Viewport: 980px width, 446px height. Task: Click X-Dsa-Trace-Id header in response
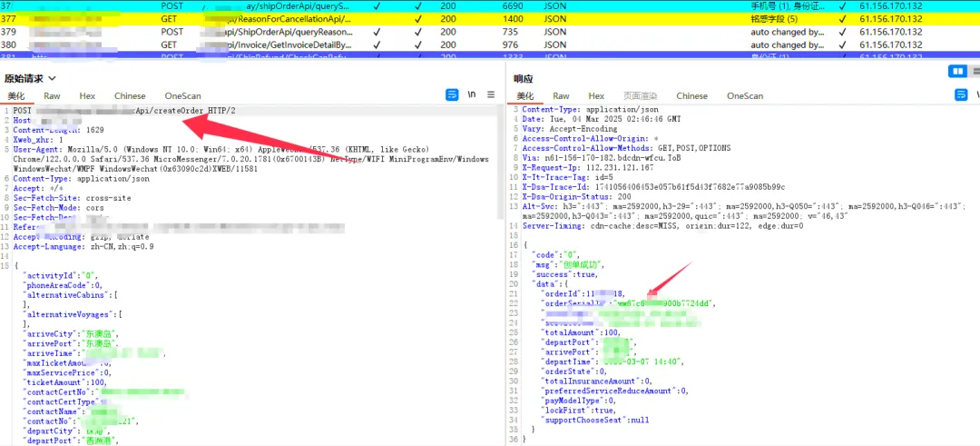653,187
